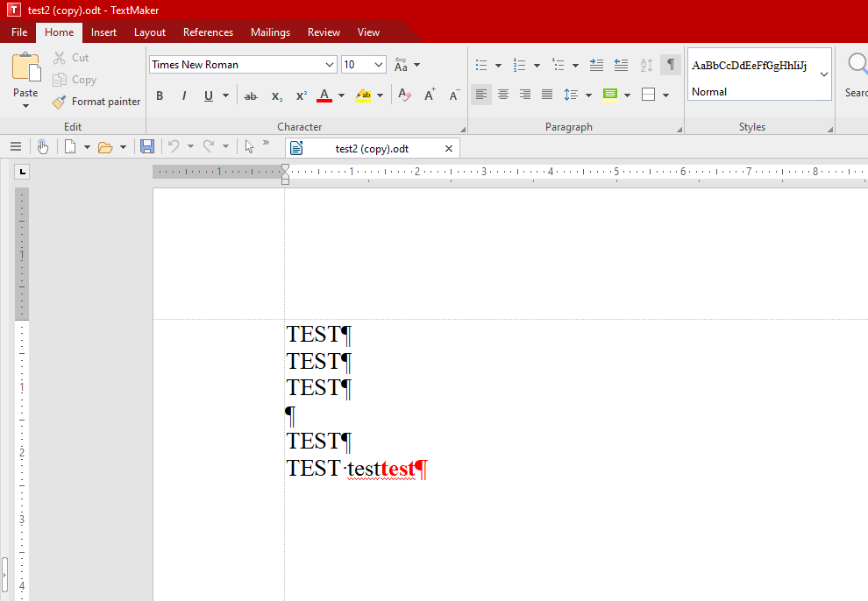Close the test2 (copy).odt document tab
This screenshot has width=868, height=601.
(x=449, y=149)
